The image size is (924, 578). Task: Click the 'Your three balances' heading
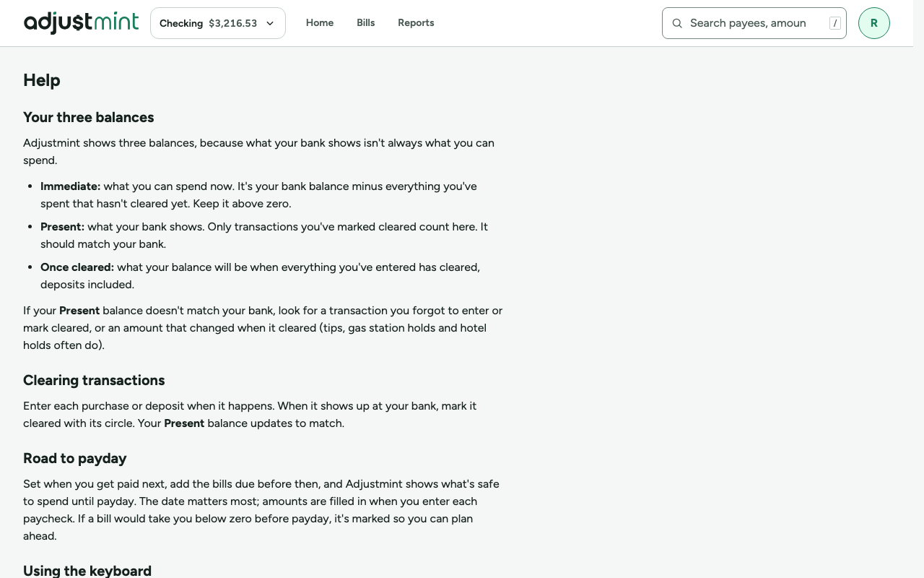click(x=89, y=117)
